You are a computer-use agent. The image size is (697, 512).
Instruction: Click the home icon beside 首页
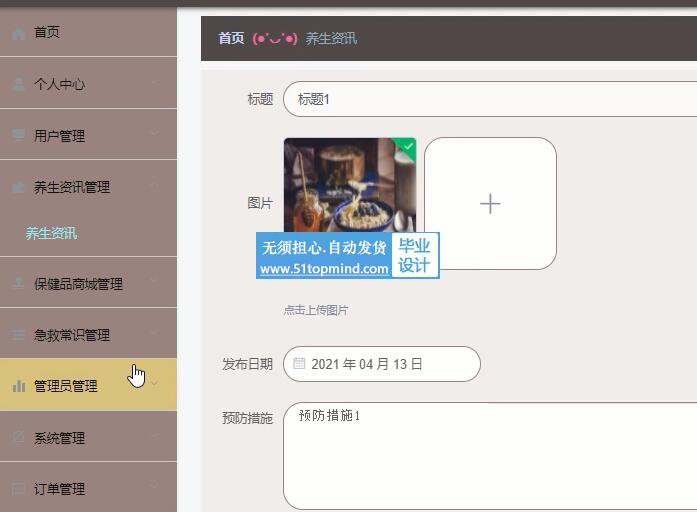[19, 33]
